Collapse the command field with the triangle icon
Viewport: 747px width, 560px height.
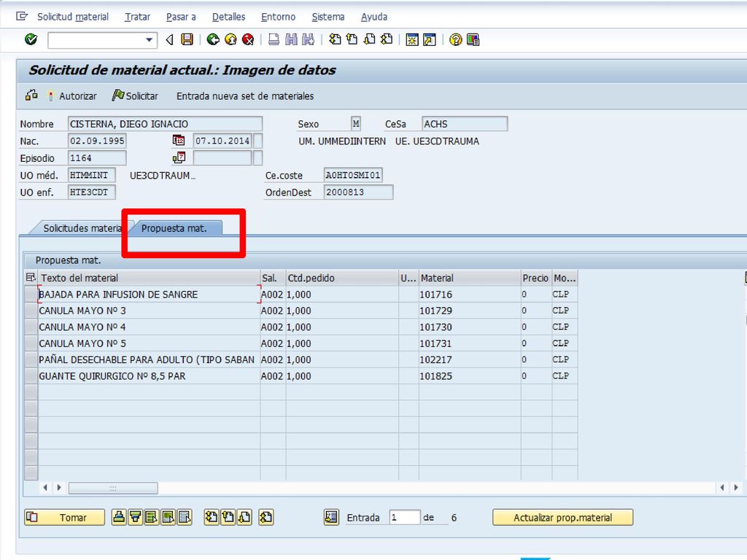[x=169, y=40]
